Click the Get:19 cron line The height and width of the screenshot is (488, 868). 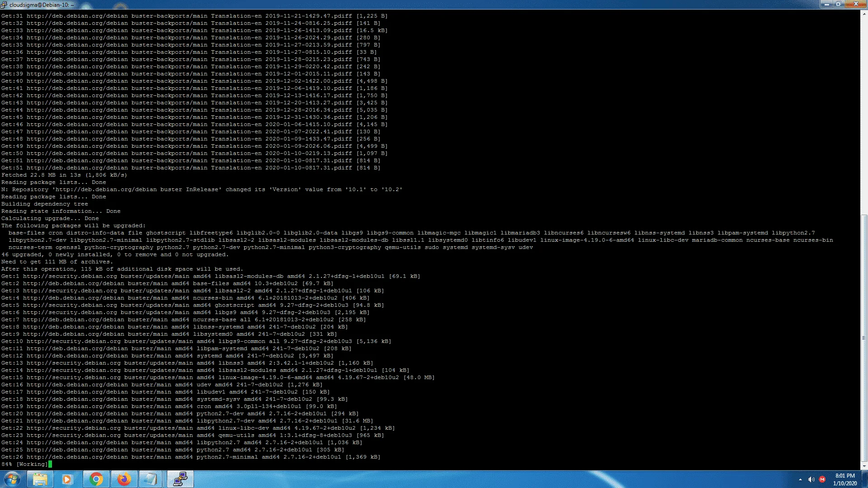pos(169,406)
